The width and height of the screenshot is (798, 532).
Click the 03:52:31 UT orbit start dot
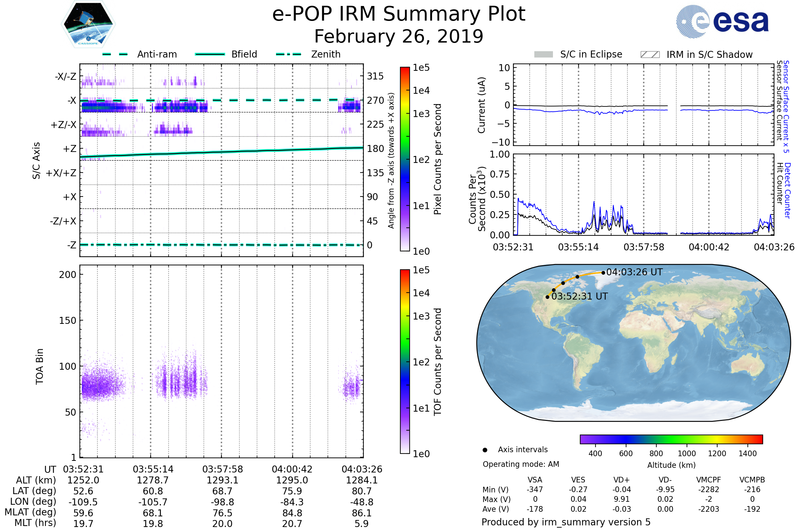pos(547,297)
